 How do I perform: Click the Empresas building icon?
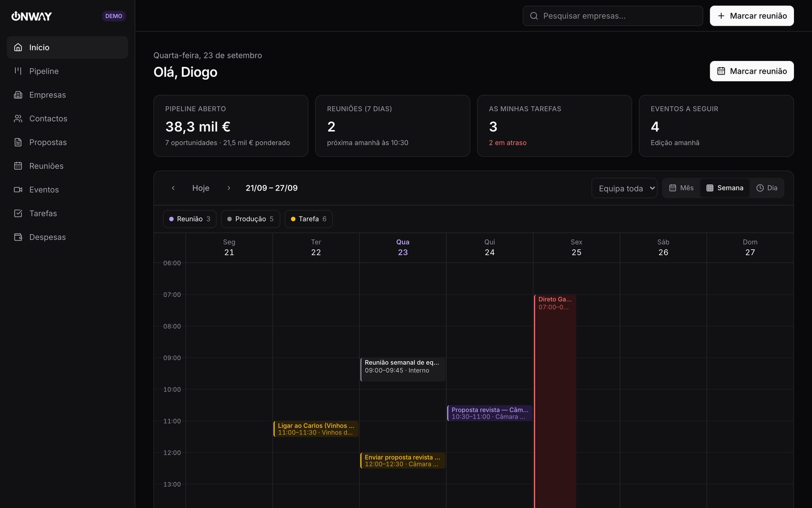pyautogui.click(x=18, y=95)
